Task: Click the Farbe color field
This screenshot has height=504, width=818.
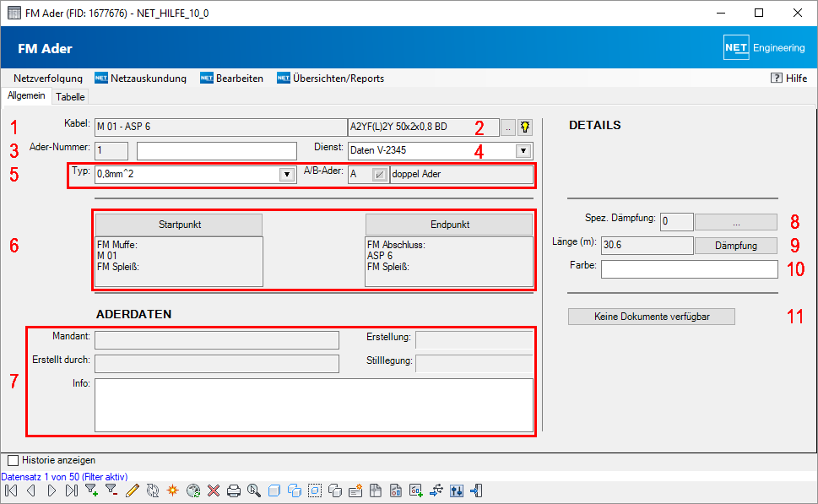Action: 689,269
